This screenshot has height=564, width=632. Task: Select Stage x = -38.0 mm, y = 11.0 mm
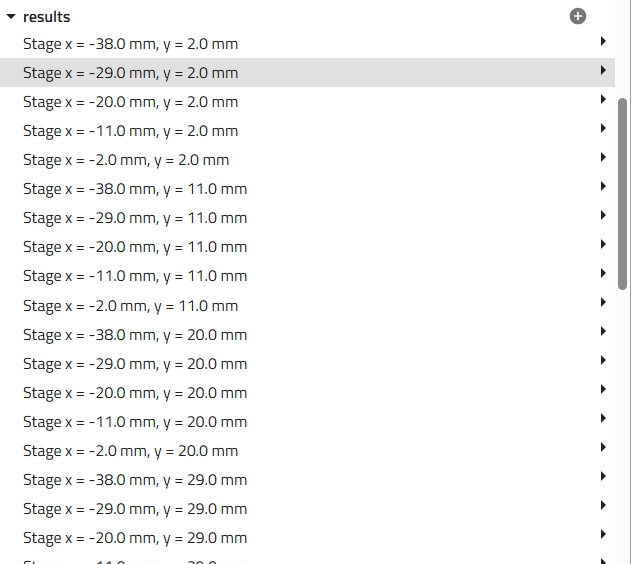pyautogui.click(x=135, y=189)
